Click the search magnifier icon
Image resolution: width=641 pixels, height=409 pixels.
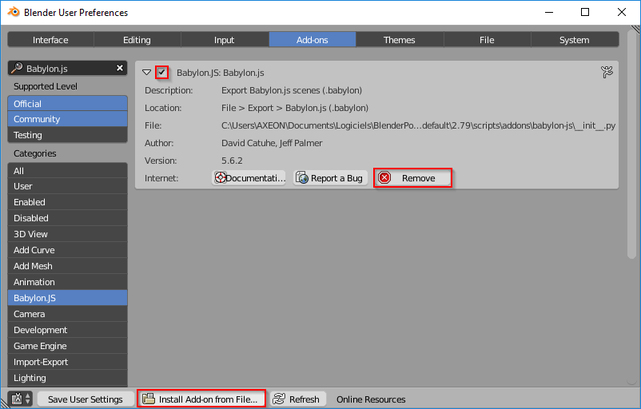click(16, 68)
